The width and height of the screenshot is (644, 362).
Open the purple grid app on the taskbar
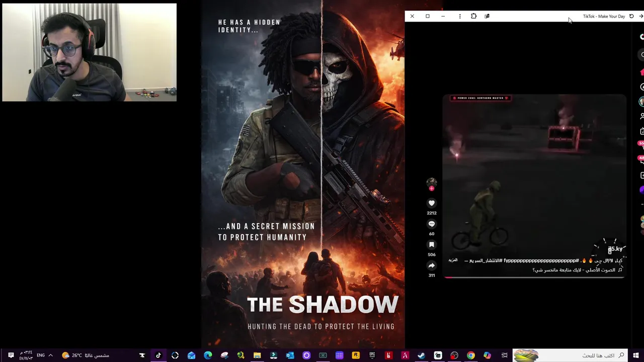[339, 355]
